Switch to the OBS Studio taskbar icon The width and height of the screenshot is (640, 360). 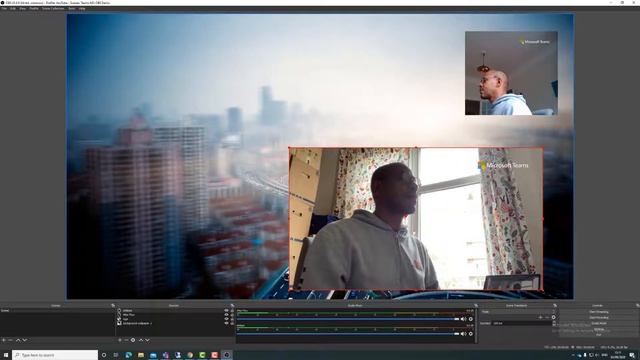(x=227, y=355)
